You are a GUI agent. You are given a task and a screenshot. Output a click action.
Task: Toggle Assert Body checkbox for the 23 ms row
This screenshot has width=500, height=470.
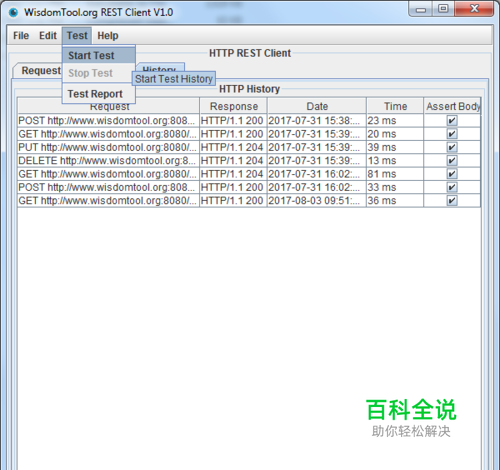pos(452,121)
